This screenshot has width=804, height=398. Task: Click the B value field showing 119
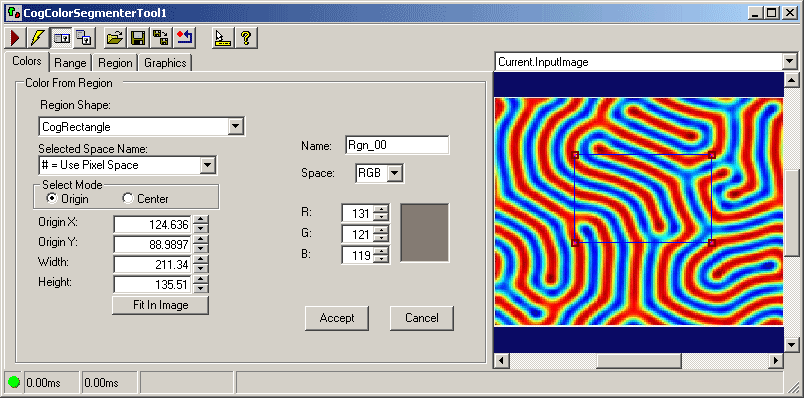(x=357, y=255)
